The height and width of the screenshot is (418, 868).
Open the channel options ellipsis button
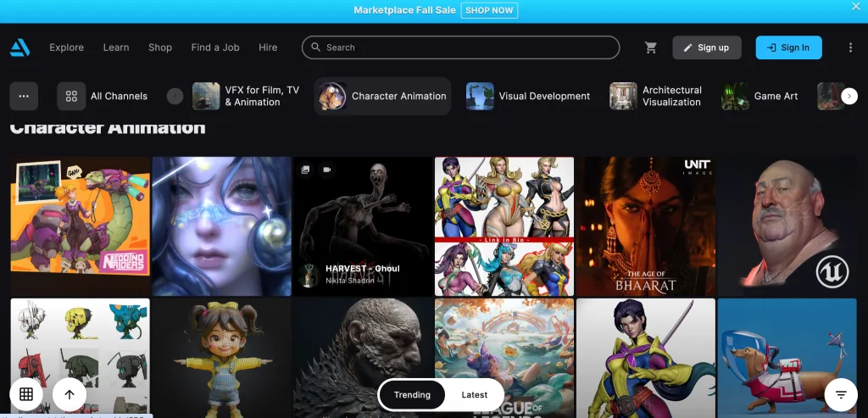pos(24,96)
